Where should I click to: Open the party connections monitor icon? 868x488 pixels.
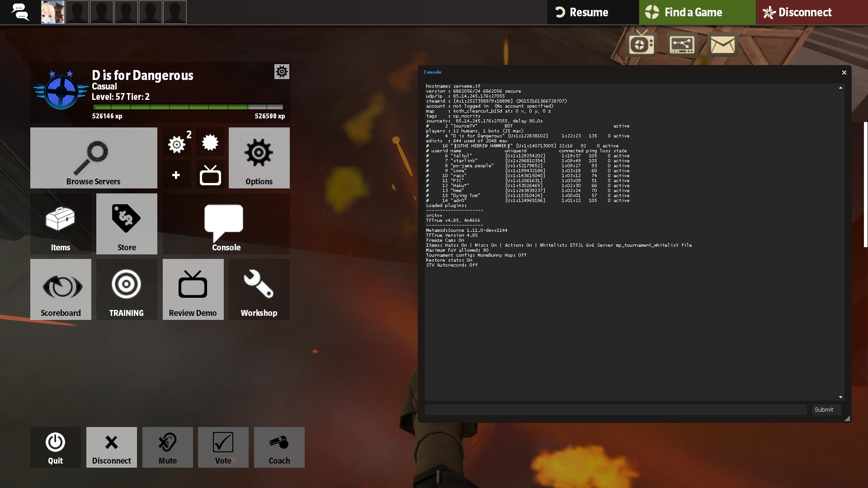682,44
